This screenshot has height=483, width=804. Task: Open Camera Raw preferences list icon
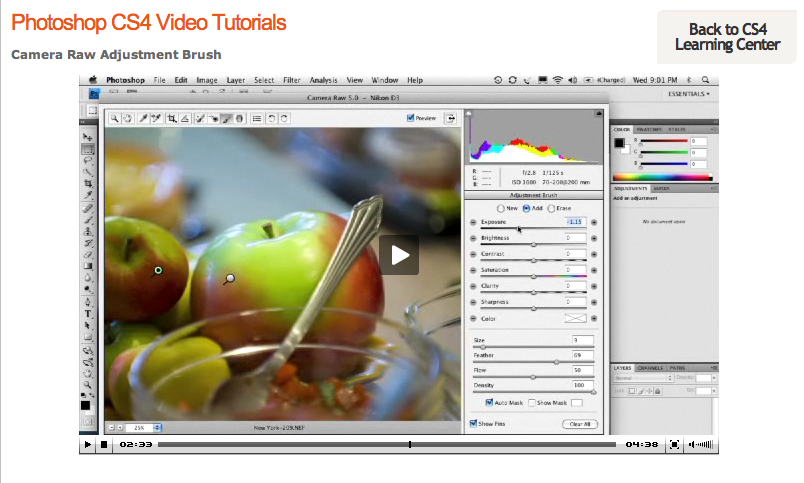coord(257,118)
